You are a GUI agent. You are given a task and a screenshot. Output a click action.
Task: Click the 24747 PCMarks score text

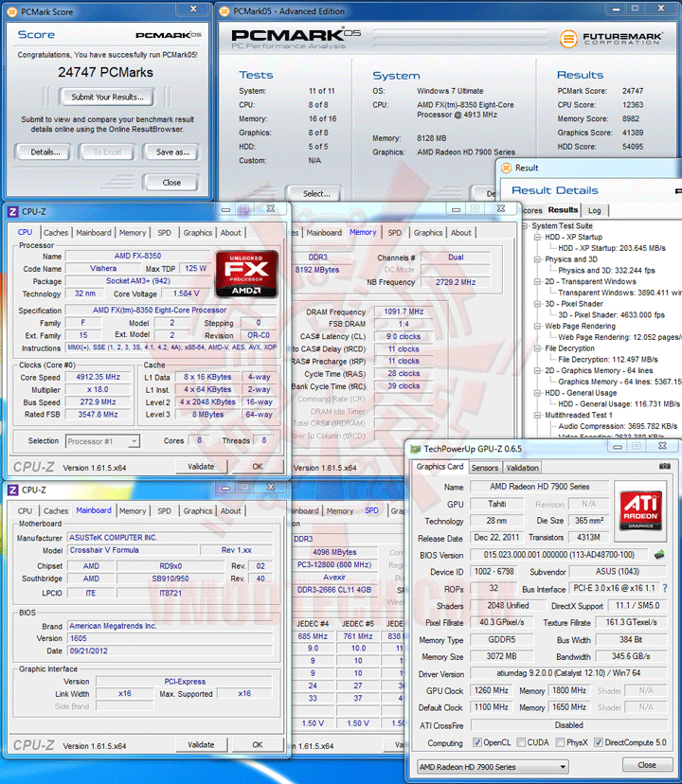(x=105, y=73)
